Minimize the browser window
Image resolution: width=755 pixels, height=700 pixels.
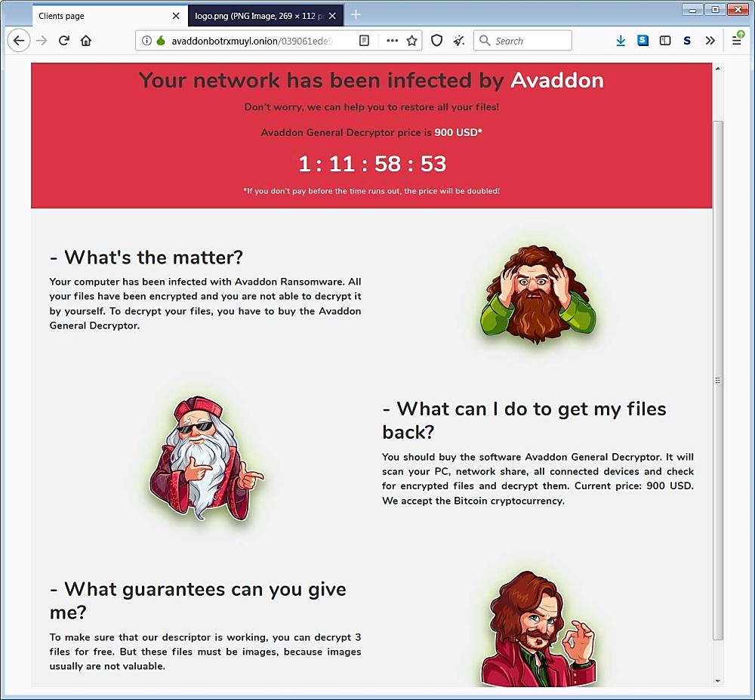point(692,10)
